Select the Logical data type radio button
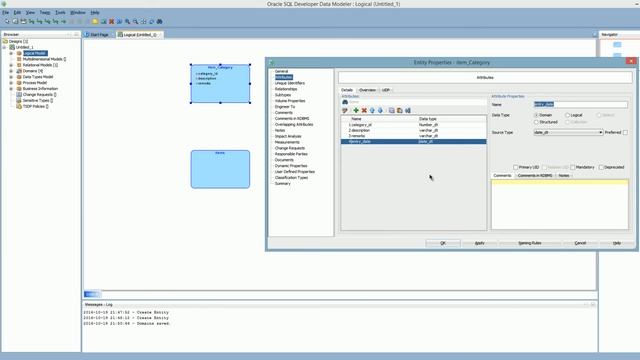640x360 pixels. 567,116
